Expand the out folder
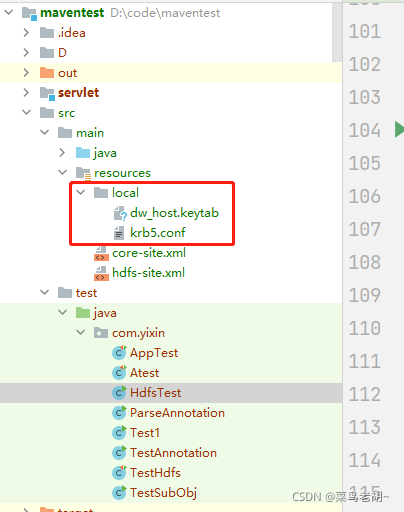Image resolution: width=404 pixels, height=512 pixels. (26, 73)
